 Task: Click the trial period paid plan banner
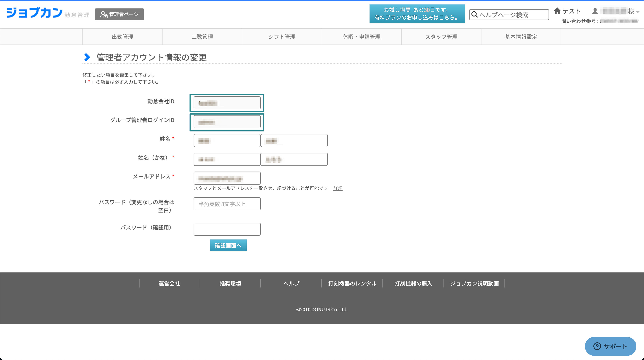pyautogui.click(x=417, y=13)
